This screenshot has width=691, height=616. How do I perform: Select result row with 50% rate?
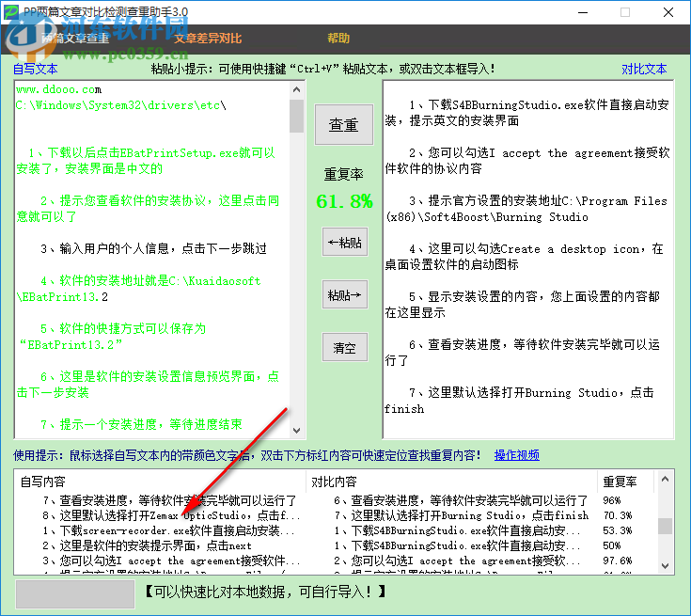click(337, 545)
